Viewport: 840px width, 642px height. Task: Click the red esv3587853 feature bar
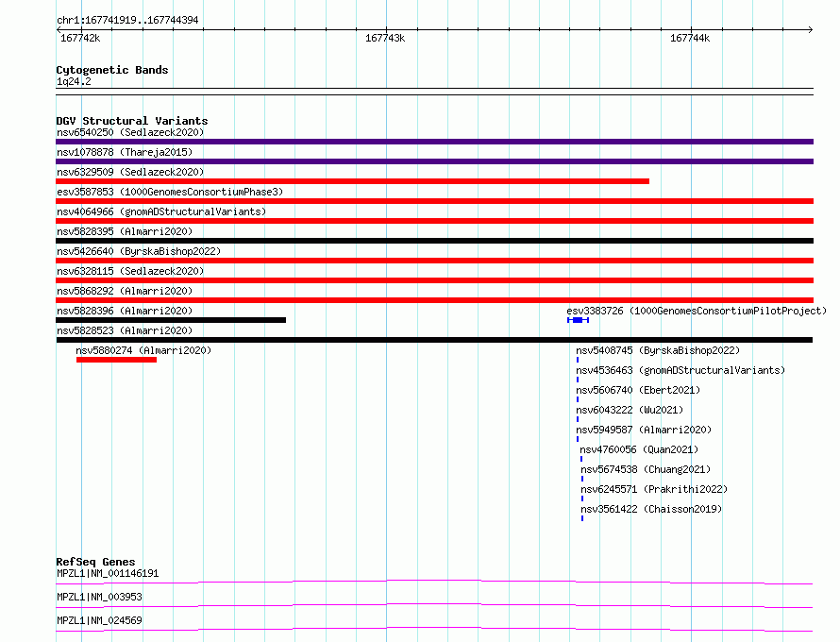pos(434,201)
